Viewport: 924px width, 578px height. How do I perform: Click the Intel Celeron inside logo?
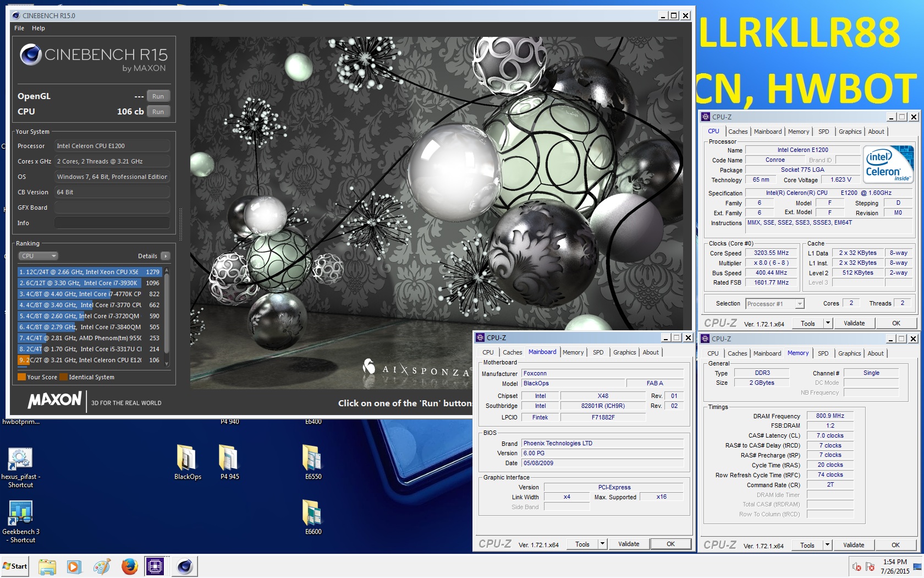888,164
